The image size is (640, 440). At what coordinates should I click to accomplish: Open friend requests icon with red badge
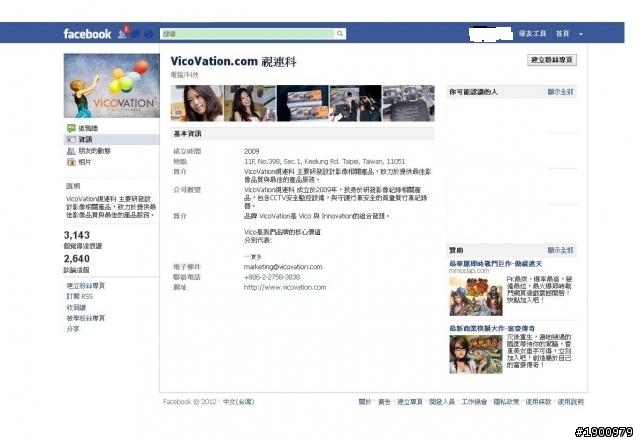point(123,33)
